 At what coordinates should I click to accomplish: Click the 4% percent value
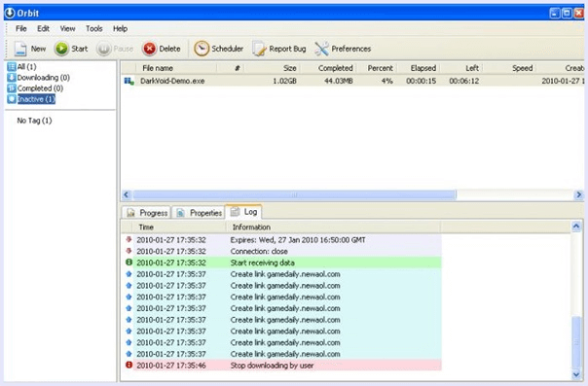(x=387, y=81)
